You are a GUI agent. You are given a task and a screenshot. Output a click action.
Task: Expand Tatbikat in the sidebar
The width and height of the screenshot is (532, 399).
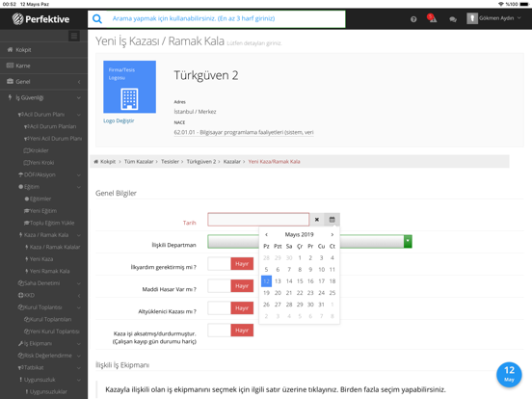click(x=49, y=367)
